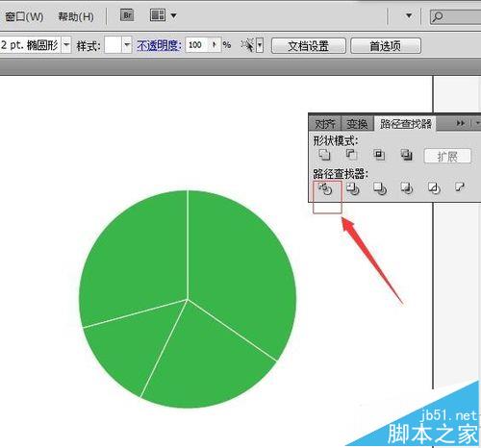This screenshot has width=481, height=448.
Task: Apply the Merge pathfinder
Action: 380,188
